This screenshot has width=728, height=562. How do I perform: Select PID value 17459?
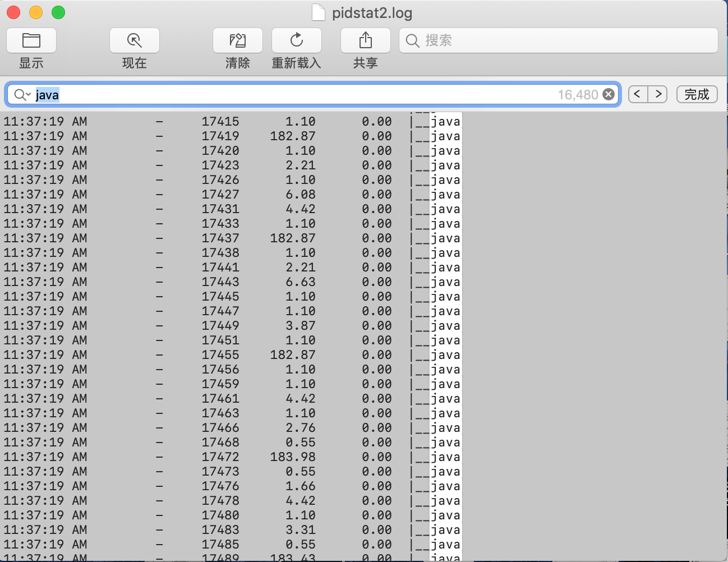[220, 384]
